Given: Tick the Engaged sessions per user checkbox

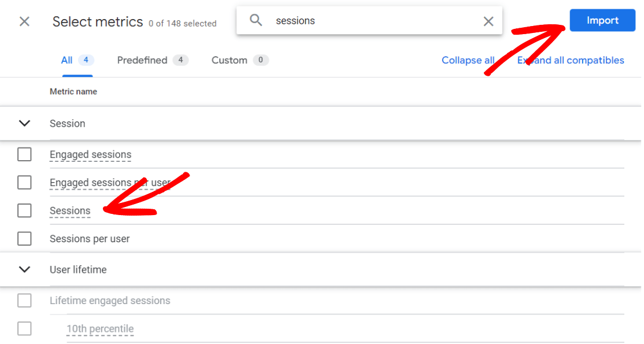Looking at the screenshot, I should (24, 183).
